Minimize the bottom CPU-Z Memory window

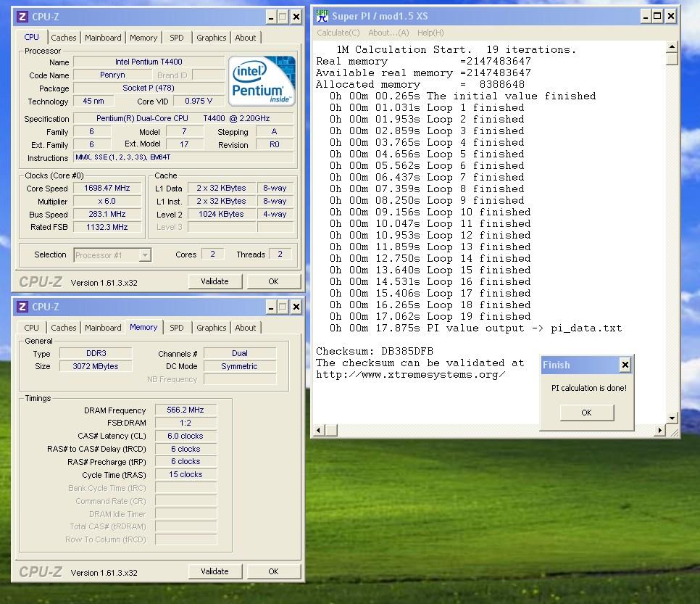tap(271, 307)
